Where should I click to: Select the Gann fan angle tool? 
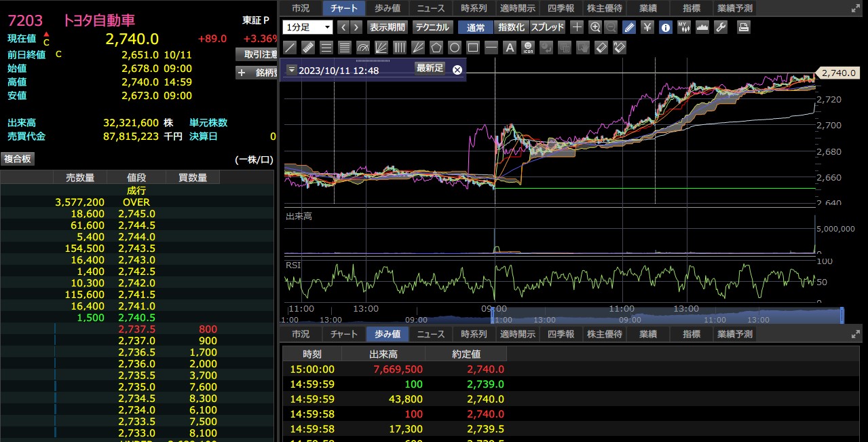(x=418, y=48)
